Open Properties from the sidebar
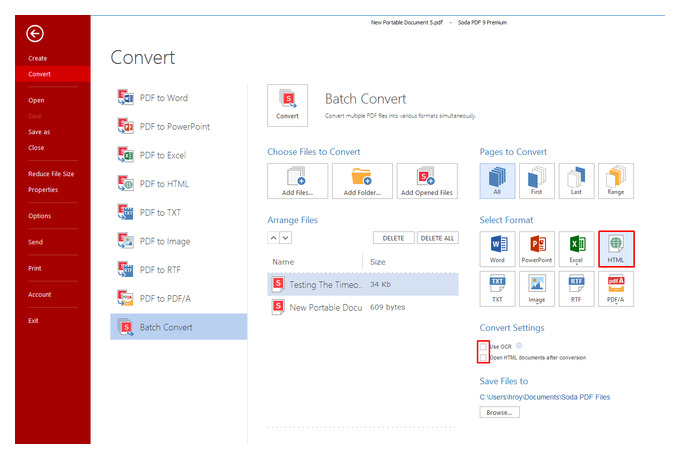The image size is (680, 459). pos(43,190)
